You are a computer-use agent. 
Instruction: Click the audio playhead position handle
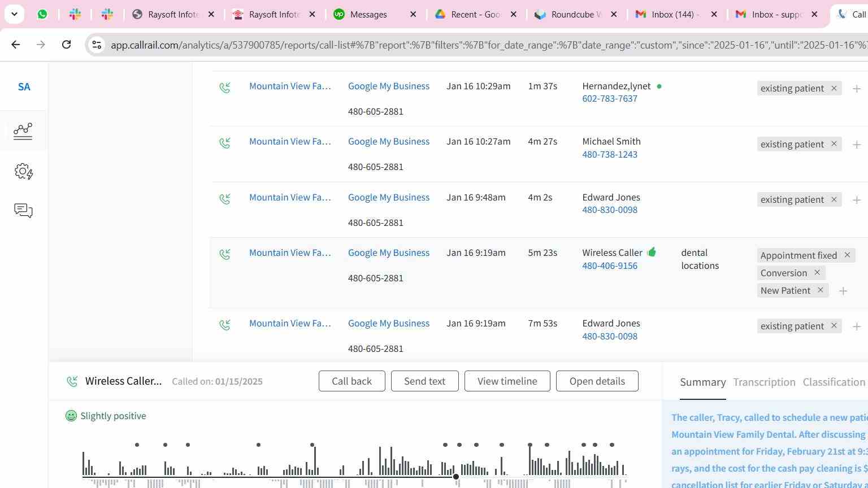tap(456, 477)
